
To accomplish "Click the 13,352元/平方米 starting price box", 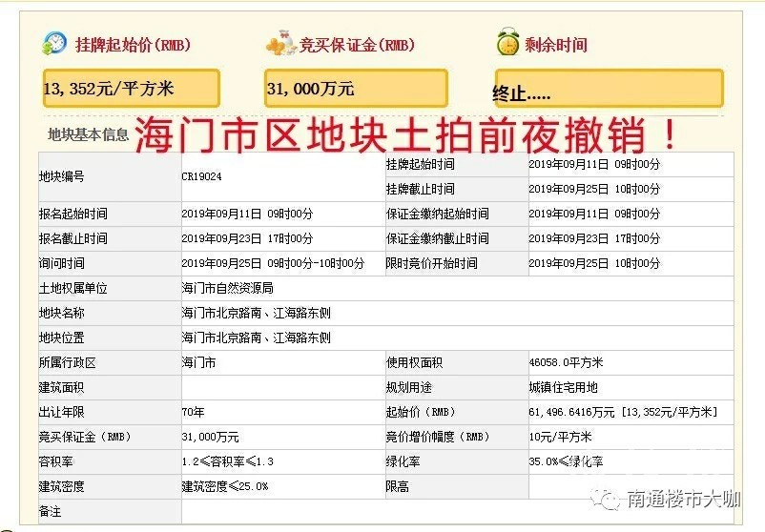I will [x=131, y=89].
